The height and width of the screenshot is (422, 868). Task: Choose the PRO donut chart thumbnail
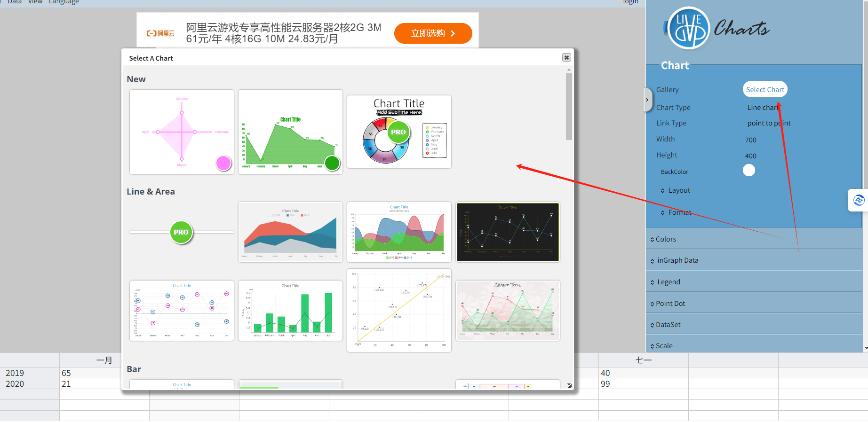tap(399, 132)
